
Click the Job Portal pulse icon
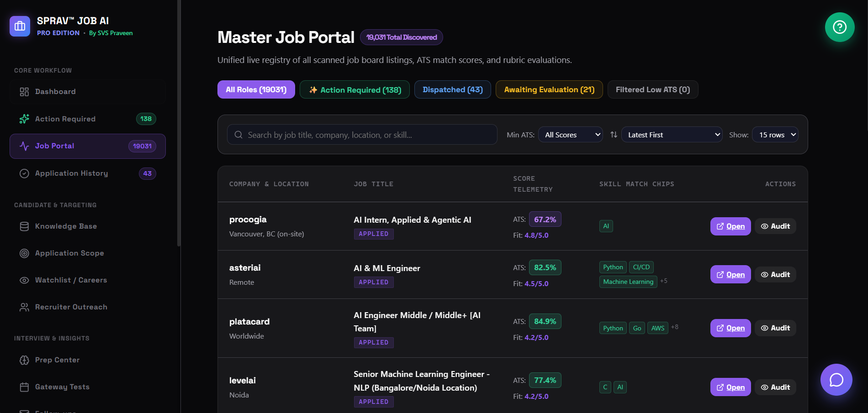coord(24,146)
